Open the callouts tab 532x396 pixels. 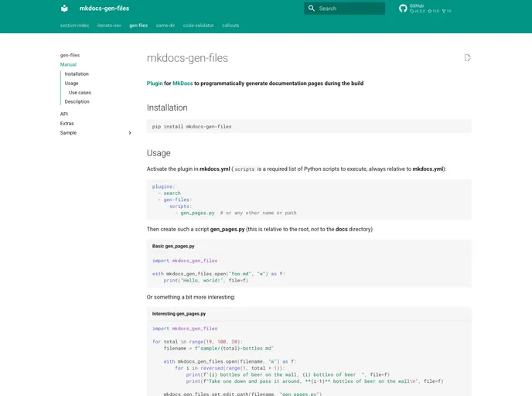[x=230, y=26]
